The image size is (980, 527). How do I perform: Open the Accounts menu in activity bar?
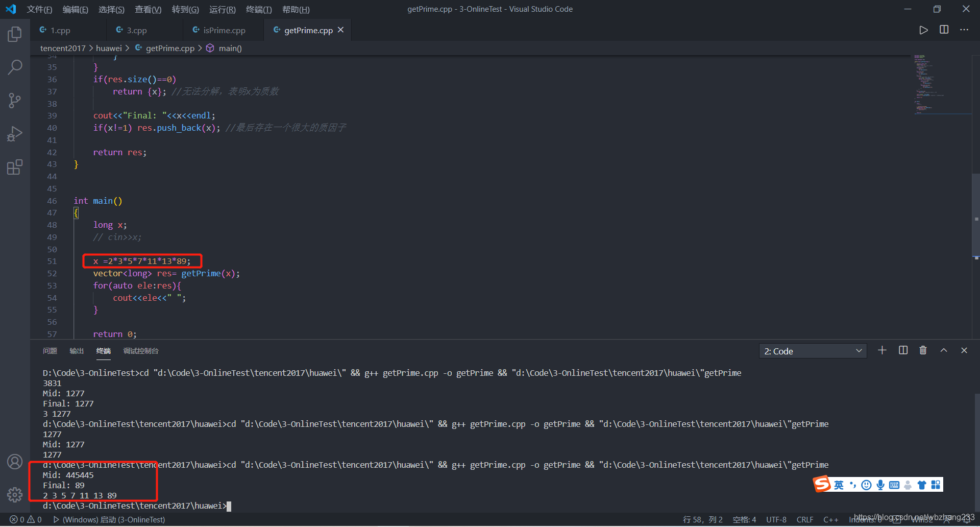tap(15, 462)
